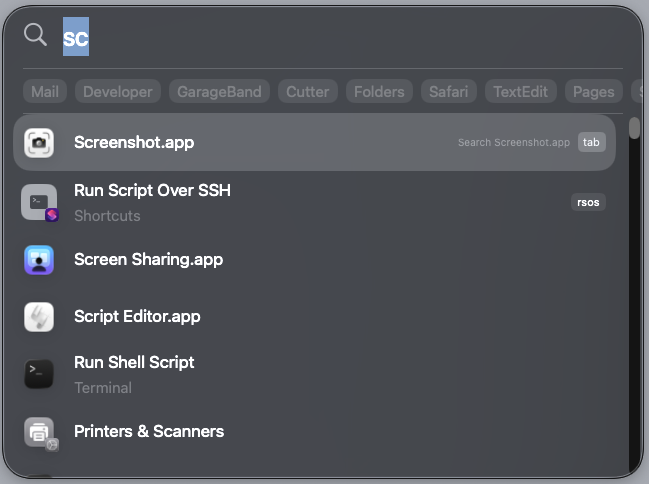Select the Developer filter chip

coord(118,92)
